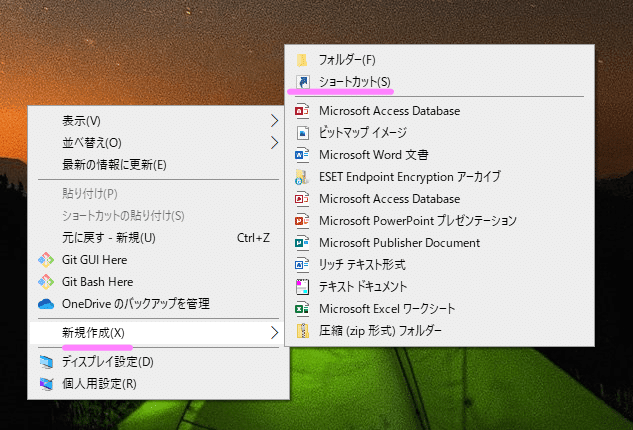Click the personalization settings icon

(x=46, y=384)
